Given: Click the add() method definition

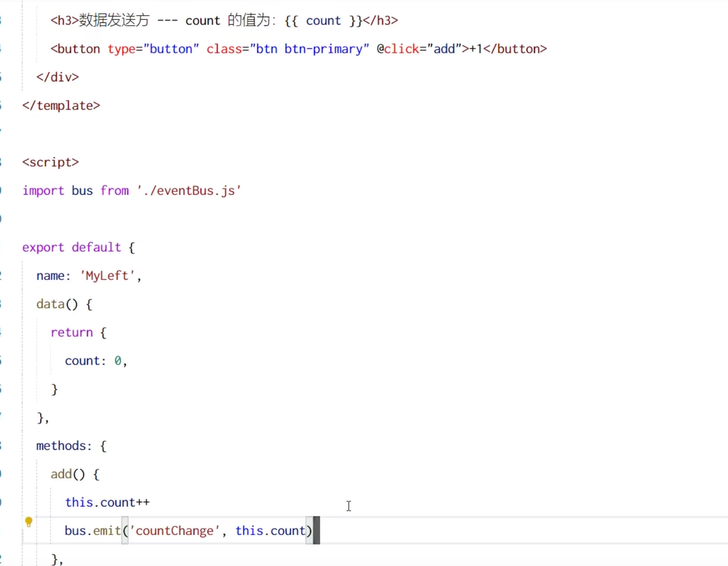Looking at the screenshot, I should coord(75,474).
